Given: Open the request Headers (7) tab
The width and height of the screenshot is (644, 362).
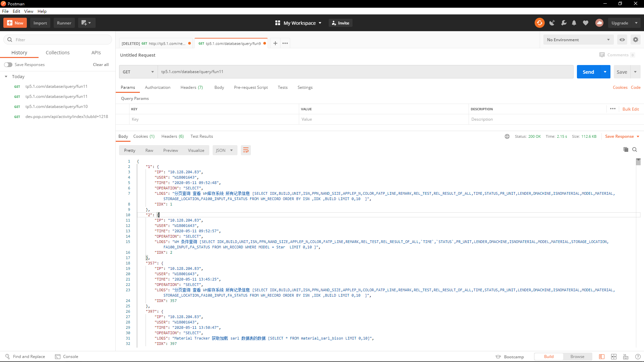Looking at the screenshot, I should point(192,87).
